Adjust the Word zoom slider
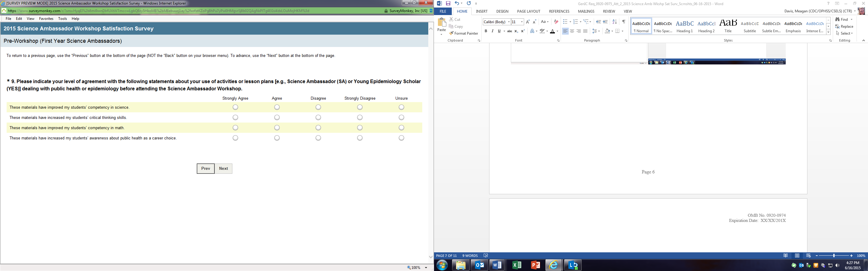The height and width of the screenshot is (271, 868). point(834,256)
